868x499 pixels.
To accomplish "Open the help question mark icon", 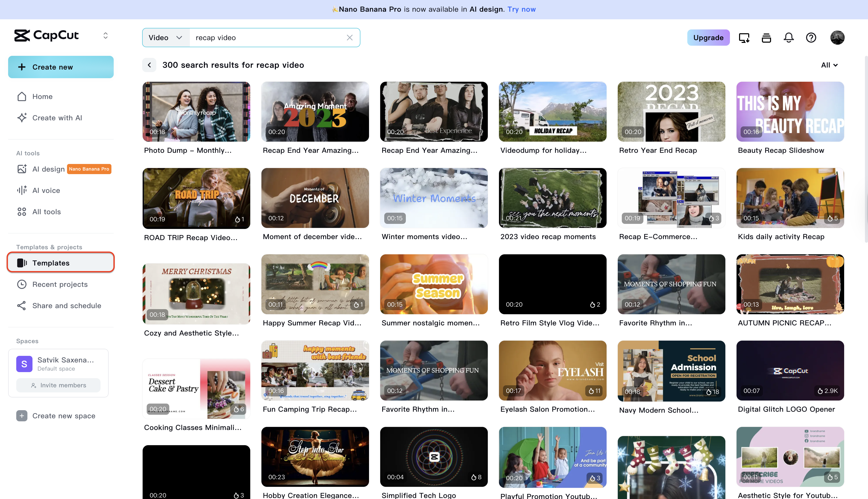I will (x=811, y=37).
